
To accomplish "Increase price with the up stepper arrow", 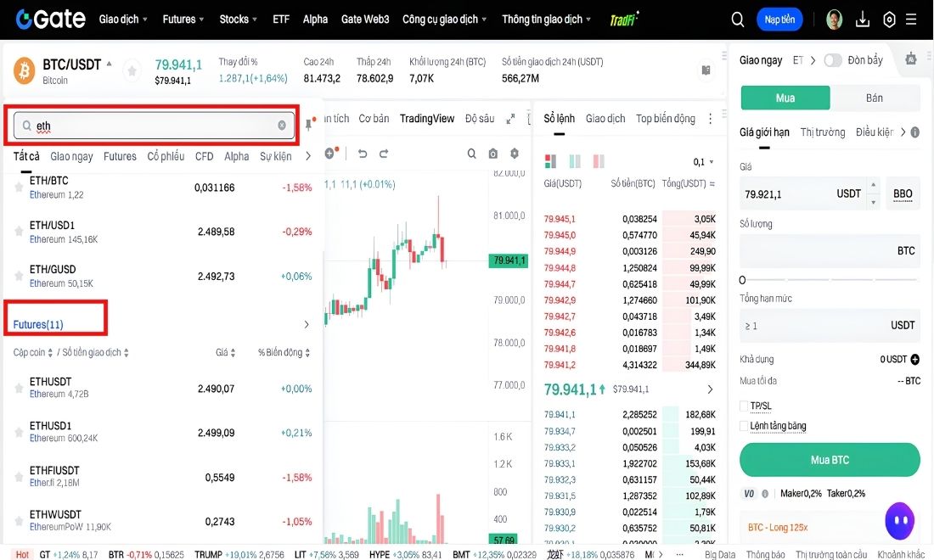I will [873, 185].
